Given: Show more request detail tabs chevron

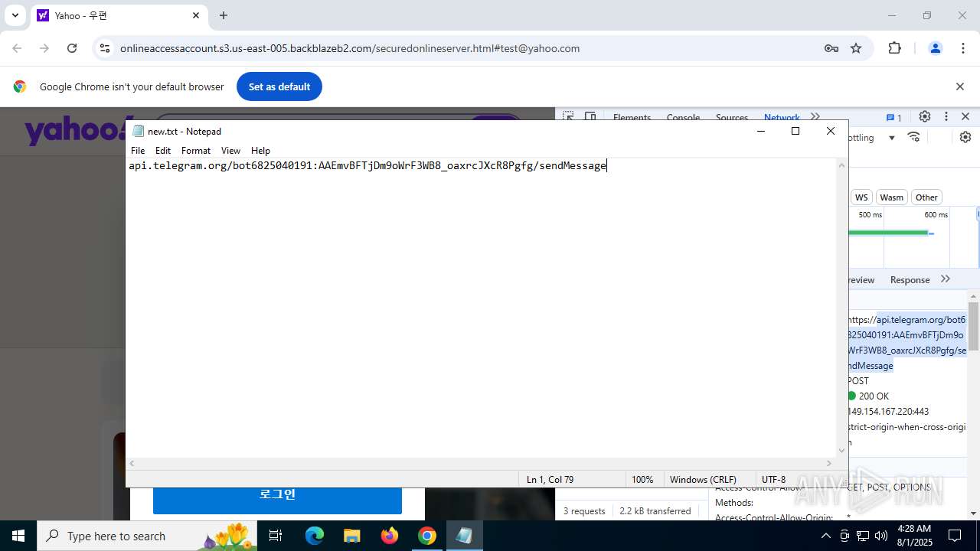Looking at the screenshot, I should [946, 279].
